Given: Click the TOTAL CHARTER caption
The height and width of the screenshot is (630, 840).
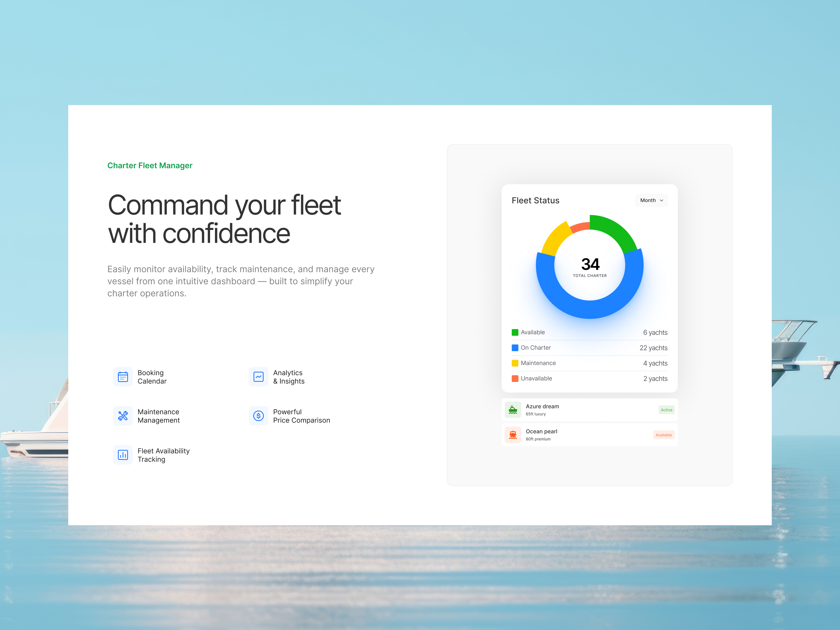Looking at the screenshot, I should [590, 276].
